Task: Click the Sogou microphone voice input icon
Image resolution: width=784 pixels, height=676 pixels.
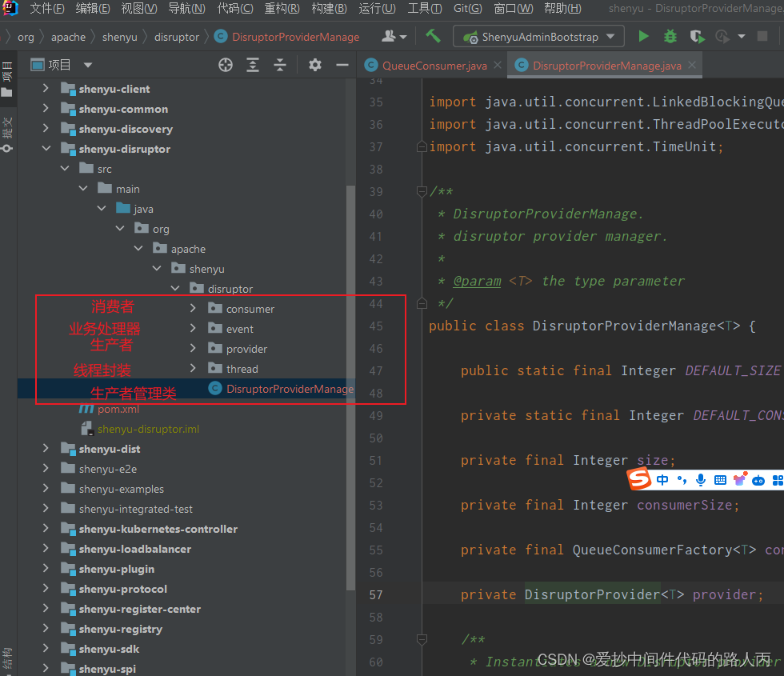Action: (x=701, y=480)
